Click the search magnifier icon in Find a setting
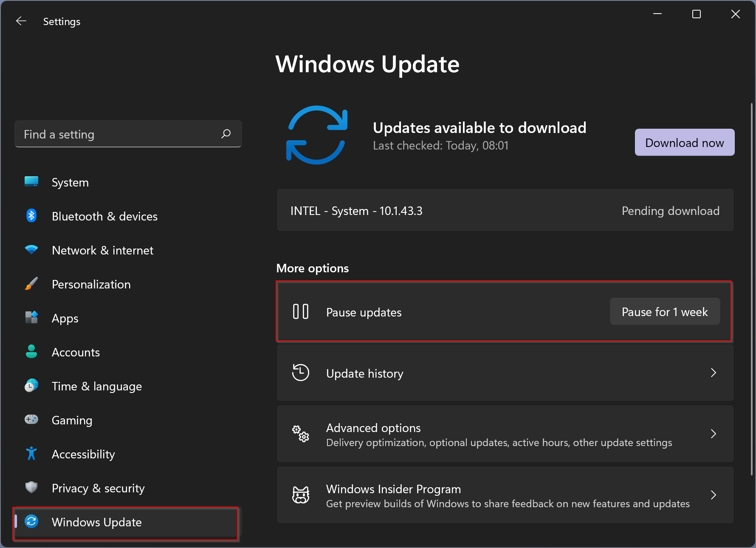The image size is (756, 548). tap(226, 134)
